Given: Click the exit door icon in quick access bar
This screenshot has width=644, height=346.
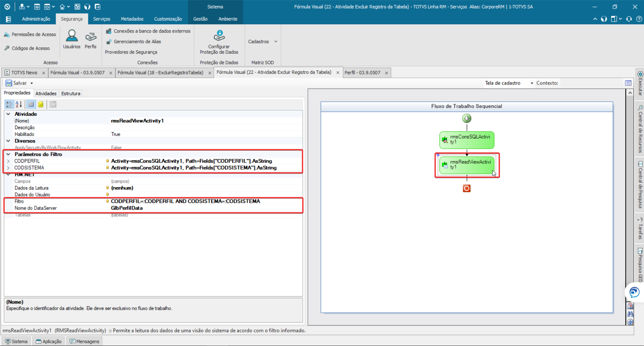Looking at the screenshot, I should (97, 7).
